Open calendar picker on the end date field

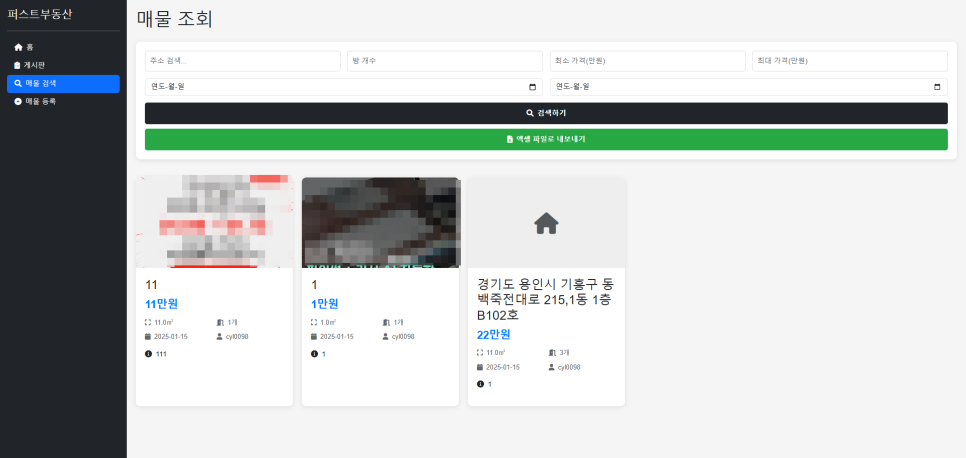937,87
